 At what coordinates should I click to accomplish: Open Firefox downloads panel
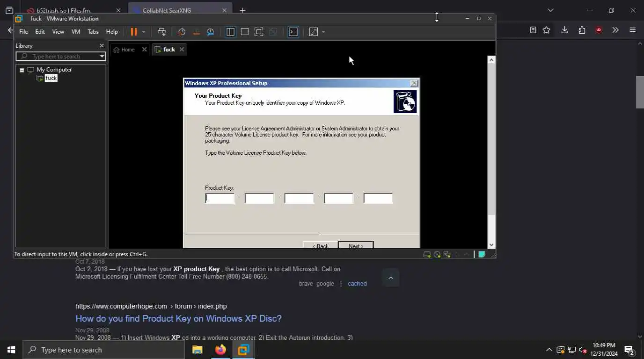[564, 30]
